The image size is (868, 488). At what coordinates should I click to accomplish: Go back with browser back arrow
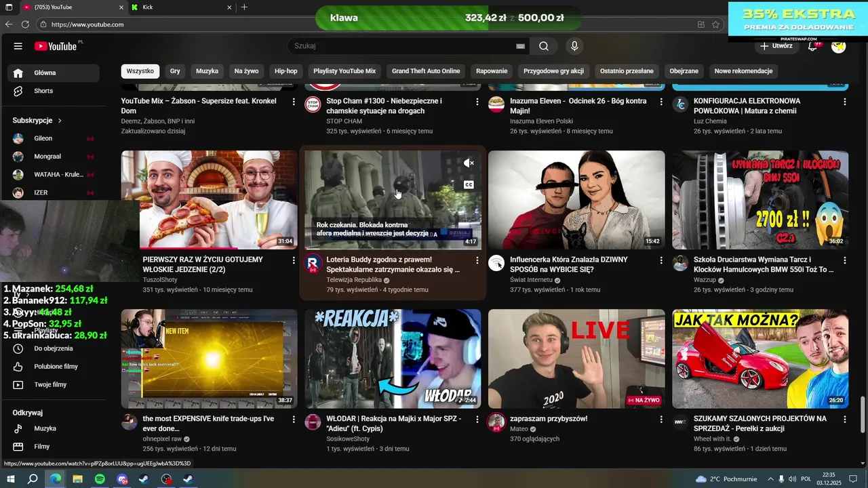point(9,24)
